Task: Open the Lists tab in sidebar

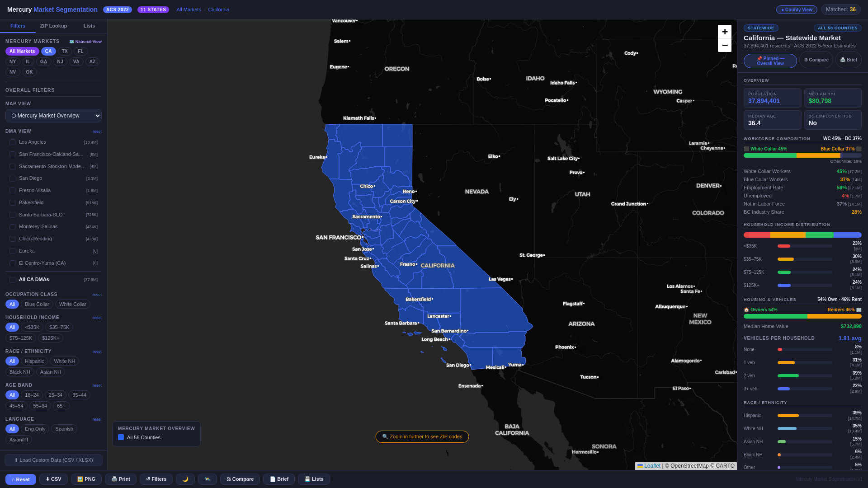Action: (x=89, y=26)
